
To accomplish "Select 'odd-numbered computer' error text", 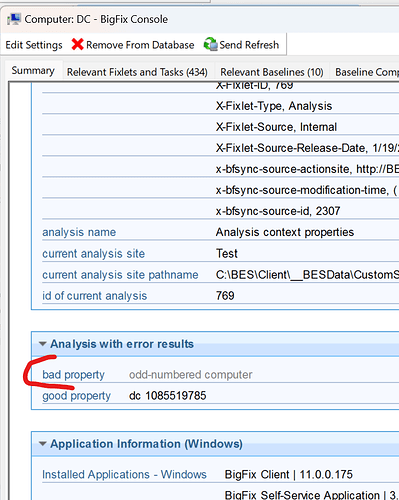I will click(x=191, y=375).
